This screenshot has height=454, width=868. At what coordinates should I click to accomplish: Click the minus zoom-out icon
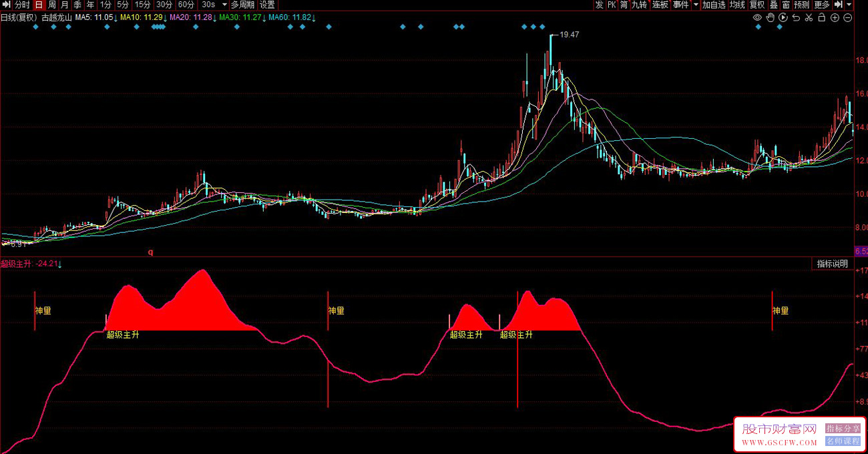848,17
